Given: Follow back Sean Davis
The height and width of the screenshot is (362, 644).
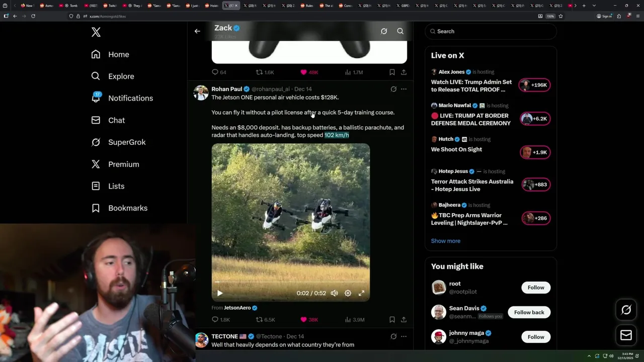Looking at the screenshot, I should (x=529, y=312).
